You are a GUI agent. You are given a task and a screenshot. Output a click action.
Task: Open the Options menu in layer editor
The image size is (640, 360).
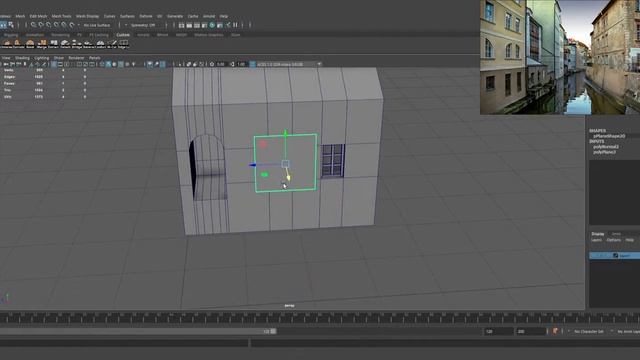tap(613, 240)
